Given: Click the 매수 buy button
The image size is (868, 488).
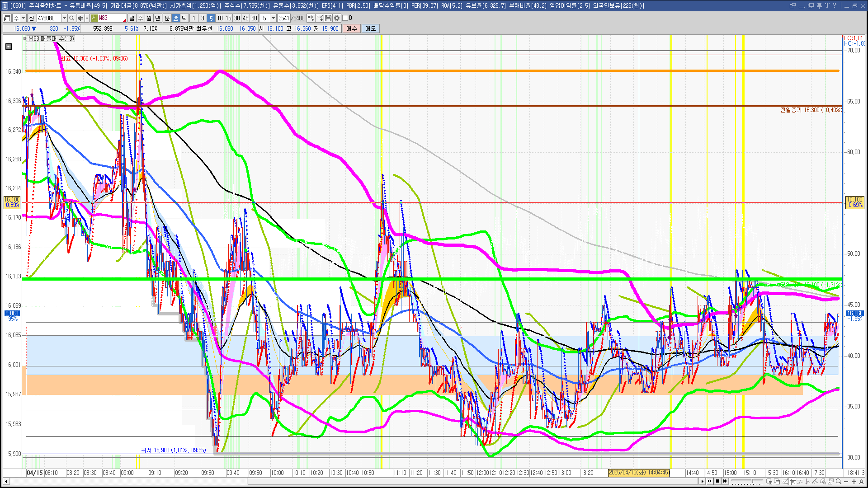Looking at the screenshot, I should tap(352, 28).
